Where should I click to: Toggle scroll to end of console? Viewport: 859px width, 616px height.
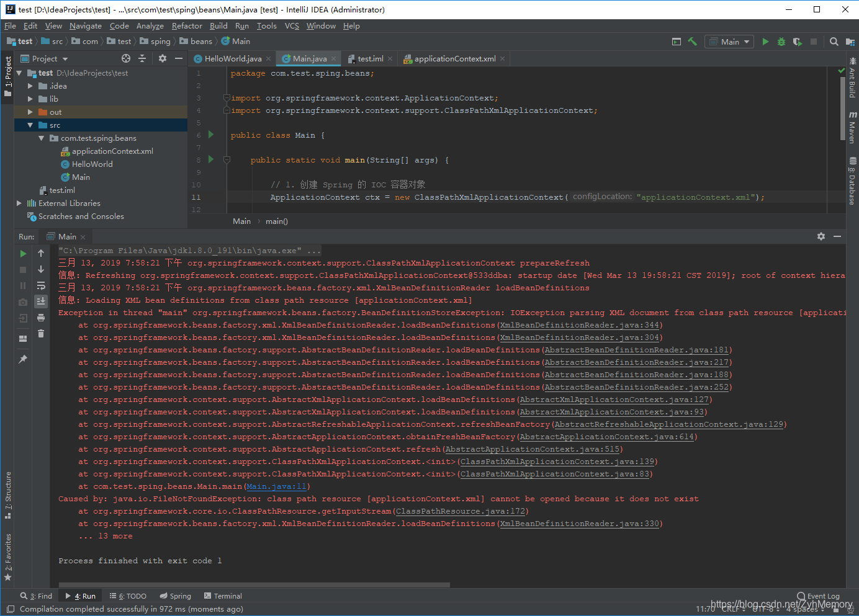(41, 301)
